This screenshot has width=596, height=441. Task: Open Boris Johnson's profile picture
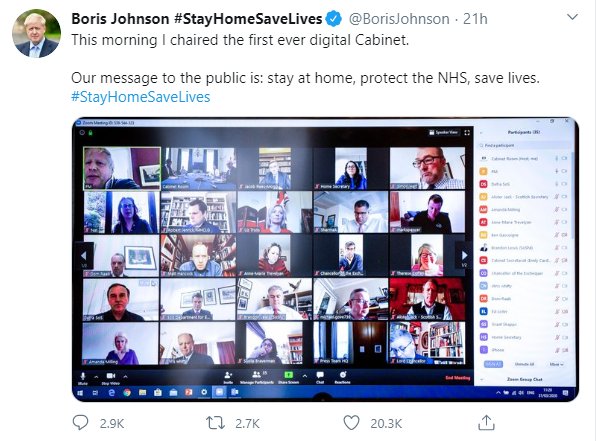36,33
